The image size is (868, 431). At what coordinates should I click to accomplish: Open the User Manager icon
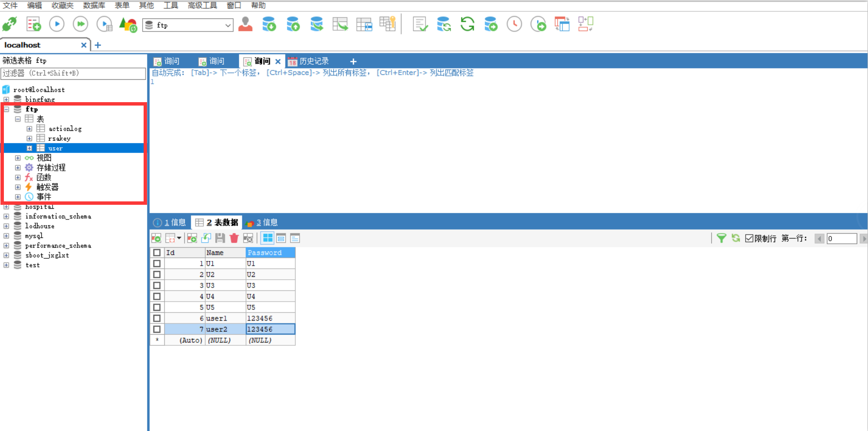click(x=245, y=24)
